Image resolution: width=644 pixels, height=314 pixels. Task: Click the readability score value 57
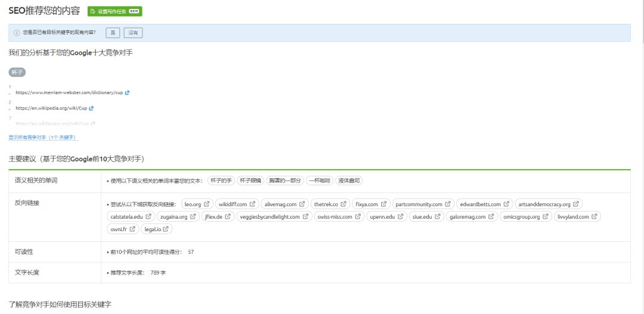tap(191, 252)
